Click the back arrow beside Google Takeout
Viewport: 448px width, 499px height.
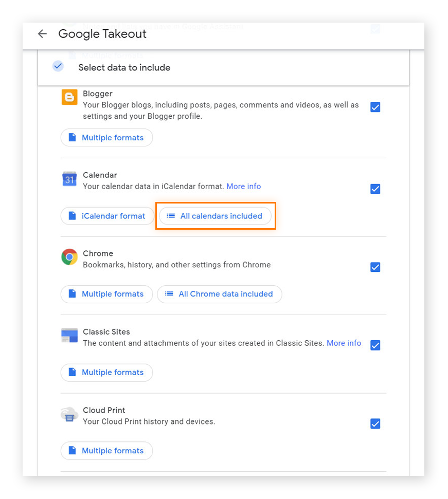(x=42, y=34)
